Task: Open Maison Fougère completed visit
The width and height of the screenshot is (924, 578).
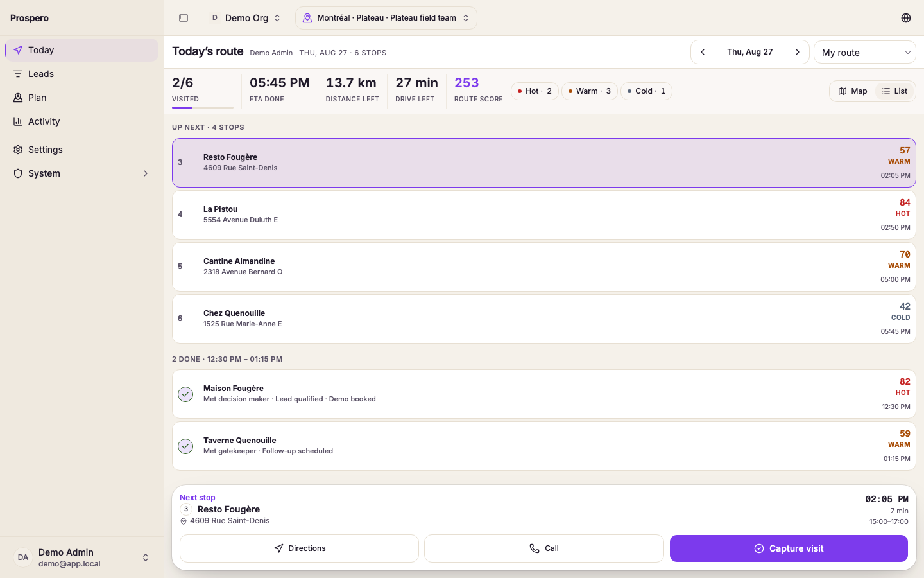Action: point(544,394)
